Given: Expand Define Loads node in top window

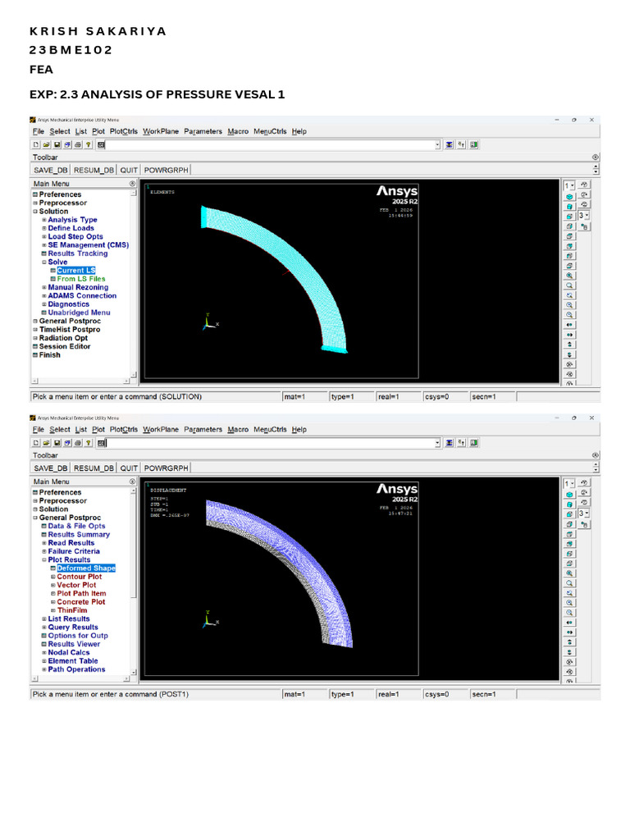Looking at the screenshot, I should (44, 228).
